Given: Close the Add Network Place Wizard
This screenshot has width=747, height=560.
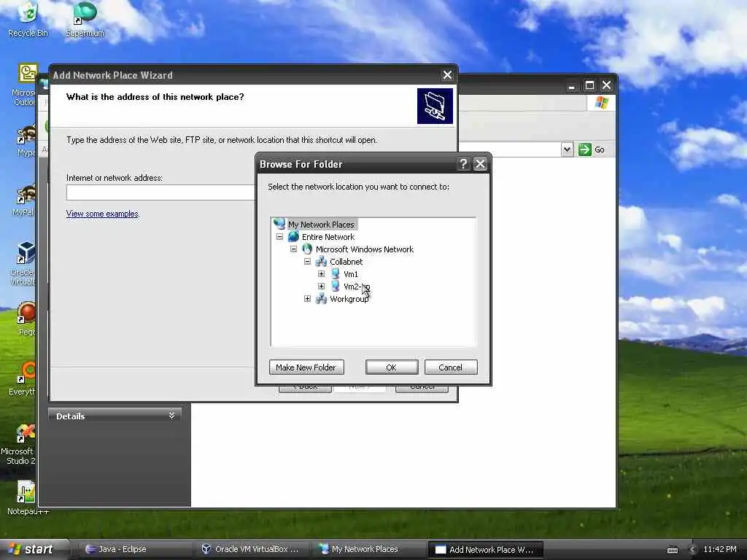Looking at the screenshot, I should 447,75.
